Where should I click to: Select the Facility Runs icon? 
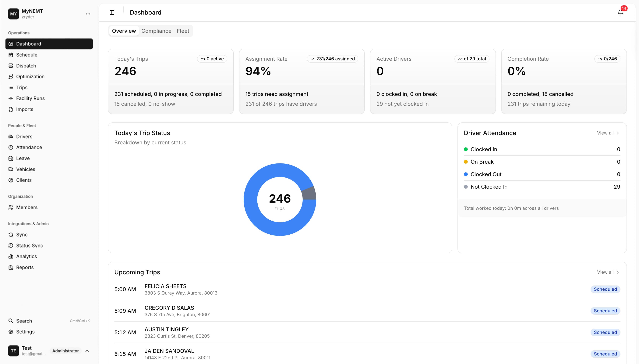click(x=11, y=98)
